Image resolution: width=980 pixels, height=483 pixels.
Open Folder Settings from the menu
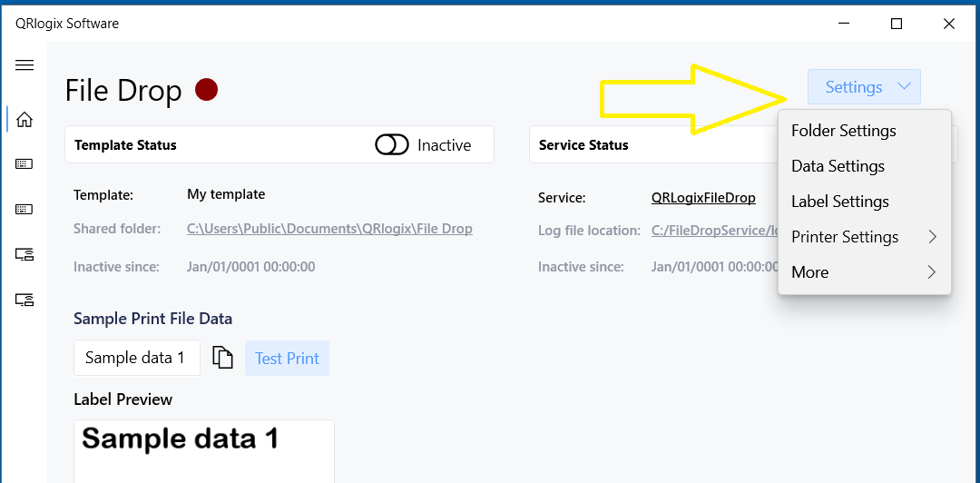pyautogui.click(x=865, y=131)
